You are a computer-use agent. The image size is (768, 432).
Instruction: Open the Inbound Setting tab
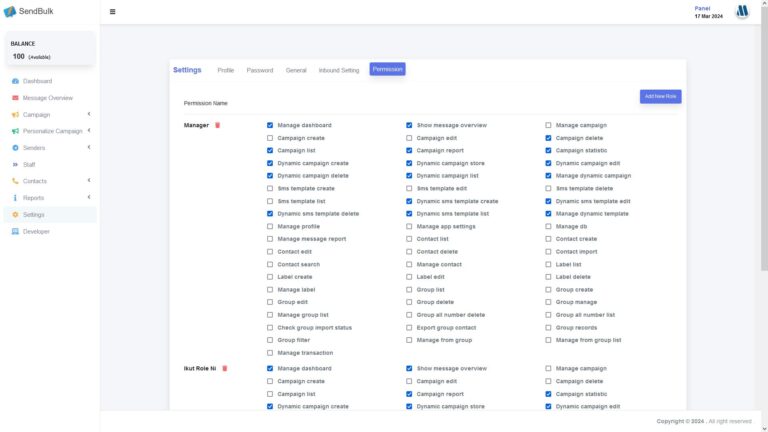[338, 70]
